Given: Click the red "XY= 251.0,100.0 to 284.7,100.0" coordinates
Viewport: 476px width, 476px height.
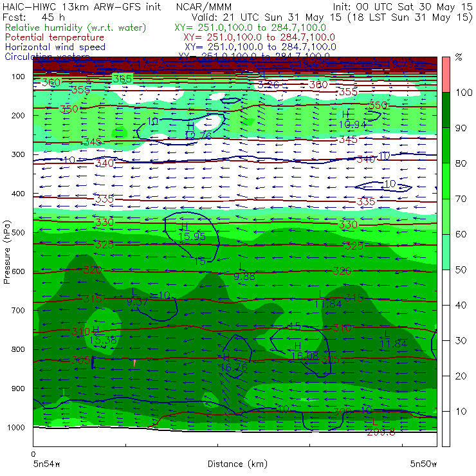Looking at the screenshot, I should (x=259, y=37).
